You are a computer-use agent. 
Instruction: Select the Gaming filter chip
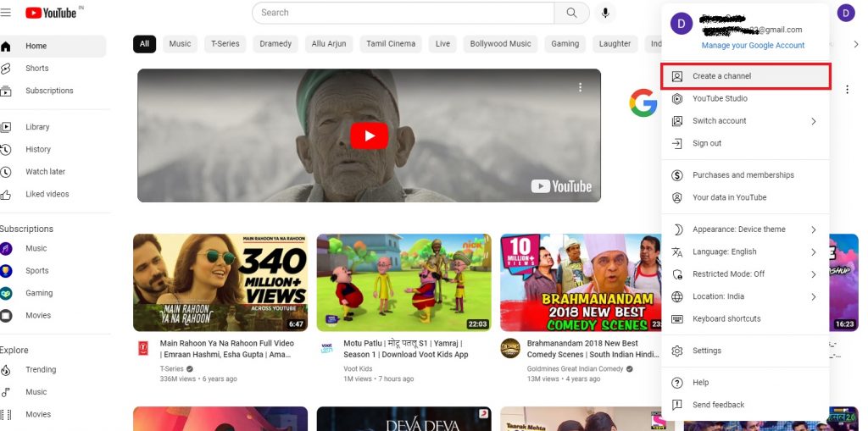click(565, 44)
